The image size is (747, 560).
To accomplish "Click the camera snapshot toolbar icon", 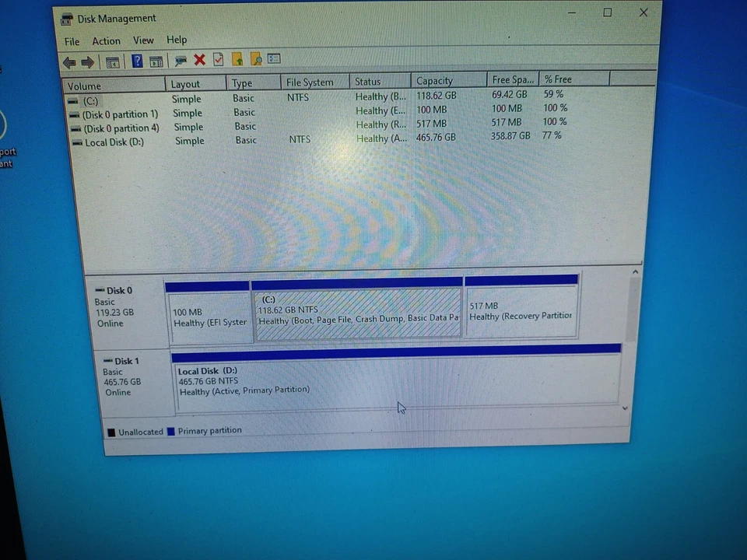I will tap(181, 60).
